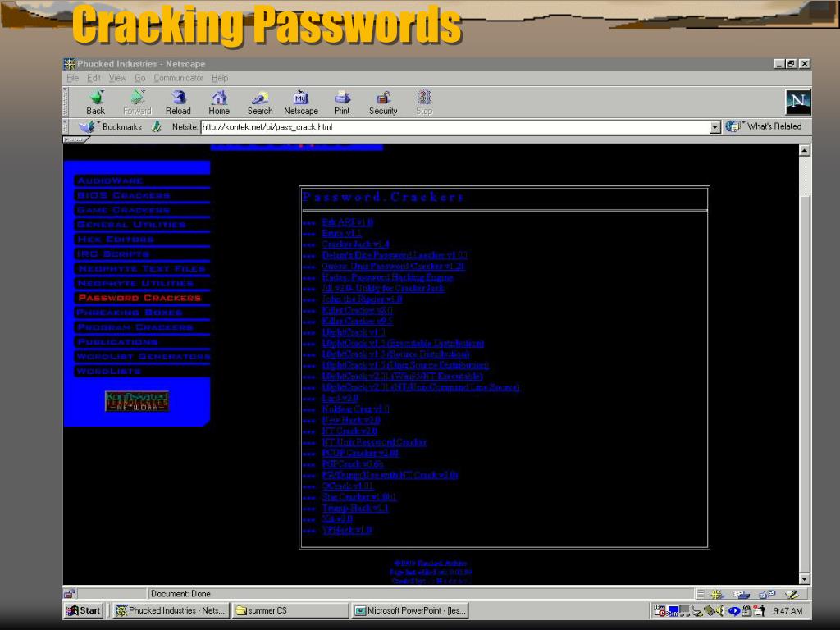Image resolution: width=840 pixels, height=630 pixels.
Task: Open the What's Related menu
Action: pyautogui.click(x=764, y=126)
